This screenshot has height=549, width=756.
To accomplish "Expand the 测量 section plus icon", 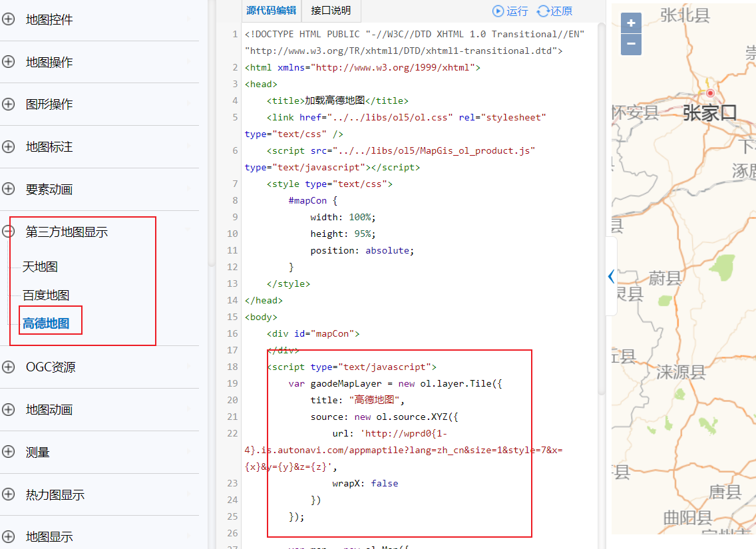I will tap(8, 452).
